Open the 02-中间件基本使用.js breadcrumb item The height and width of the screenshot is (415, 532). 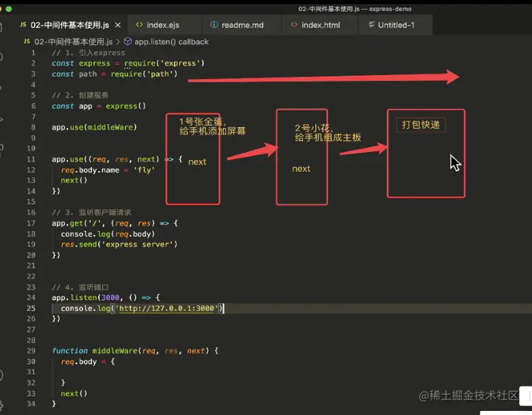tap(73, 42)
